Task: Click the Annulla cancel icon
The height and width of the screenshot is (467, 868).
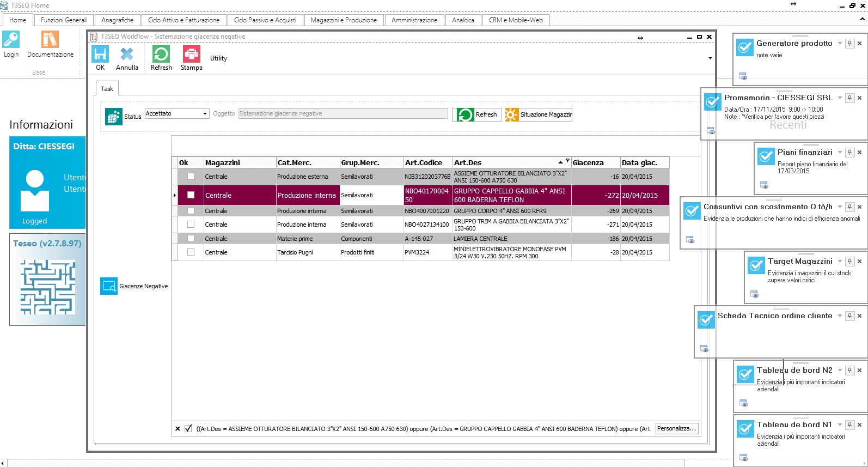Action: tap(127, 54)
